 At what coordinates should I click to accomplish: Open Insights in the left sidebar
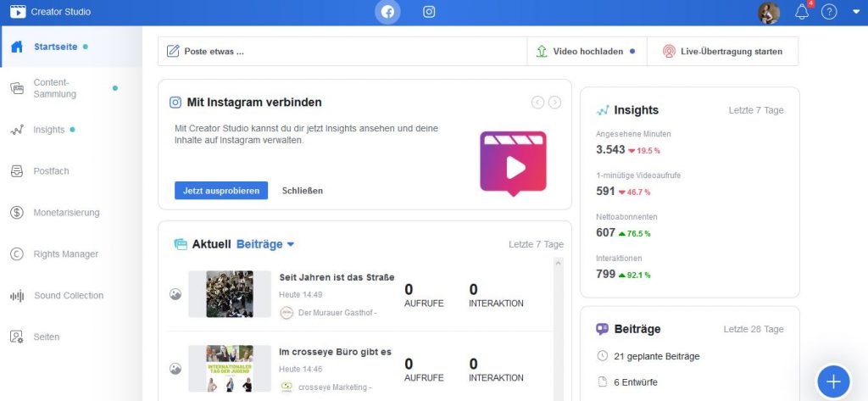pyautogui.click(x=71, y=130)
